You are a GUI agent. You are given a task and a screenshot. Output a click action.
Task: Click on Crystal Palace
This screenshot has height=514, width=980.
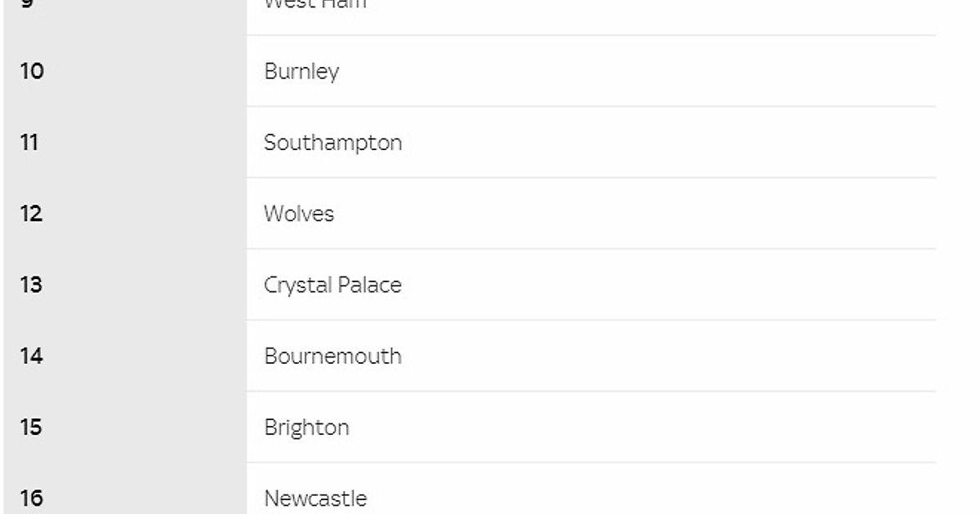(x=332, y=285)
